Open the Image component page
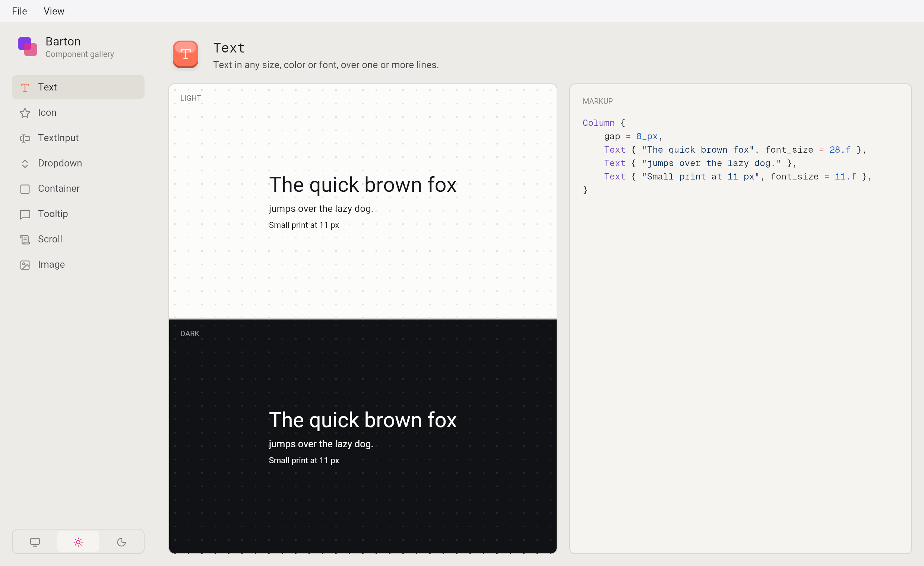Viewport: 924px width, 566px height. point(78,264)
